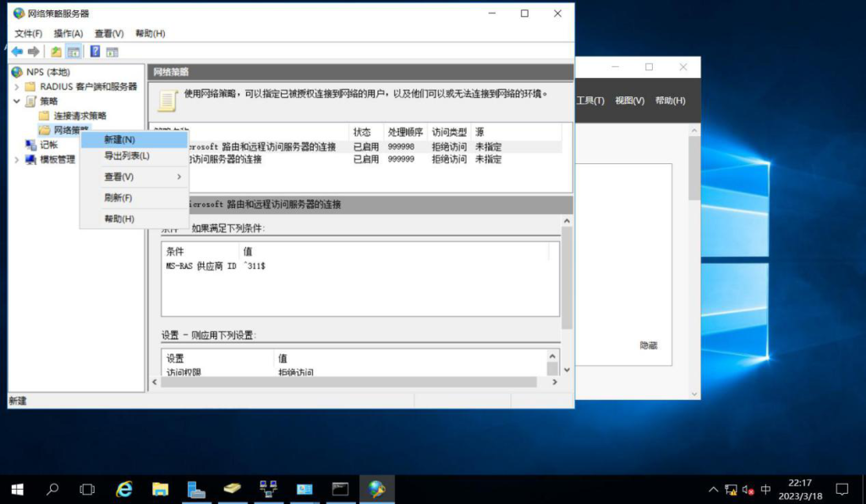Select NPS (本地) root node
This screenshot has height=504, width=866.
(x=48, y=72)
